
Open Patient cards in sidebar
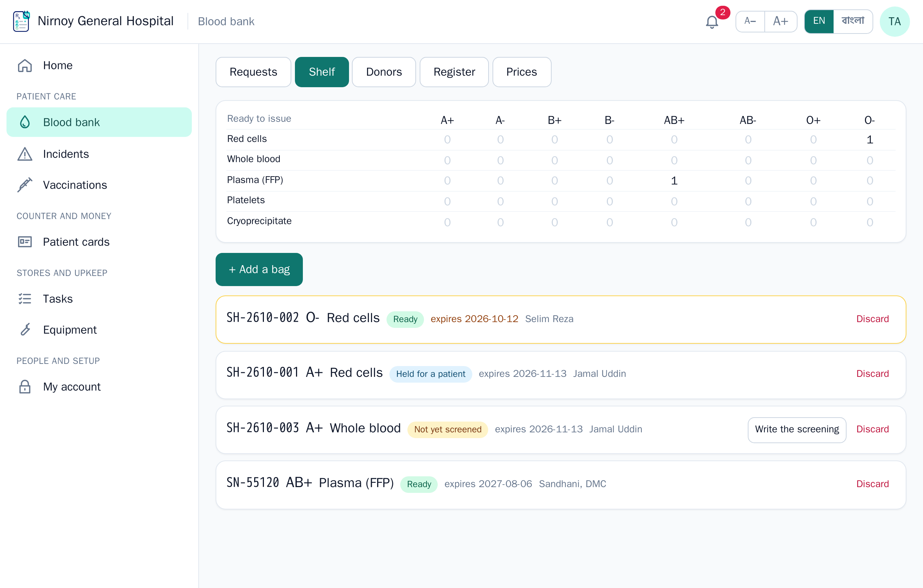tap(99, 242)
